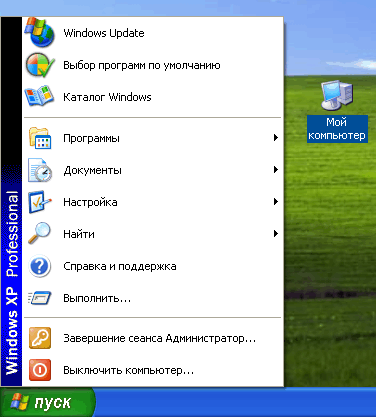Screen dimensions: 376x417
Task: Choose Завершение сеанса Администратор...
Action: pyautogui.click(x=153, y=338)
